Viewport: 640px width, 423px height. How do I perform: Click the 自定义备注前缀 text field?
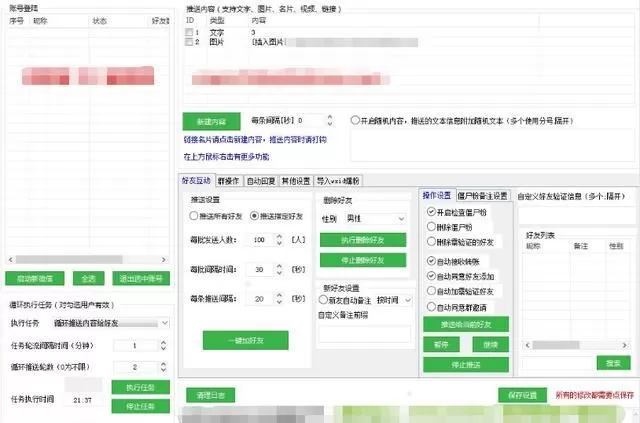pos(365,334)
